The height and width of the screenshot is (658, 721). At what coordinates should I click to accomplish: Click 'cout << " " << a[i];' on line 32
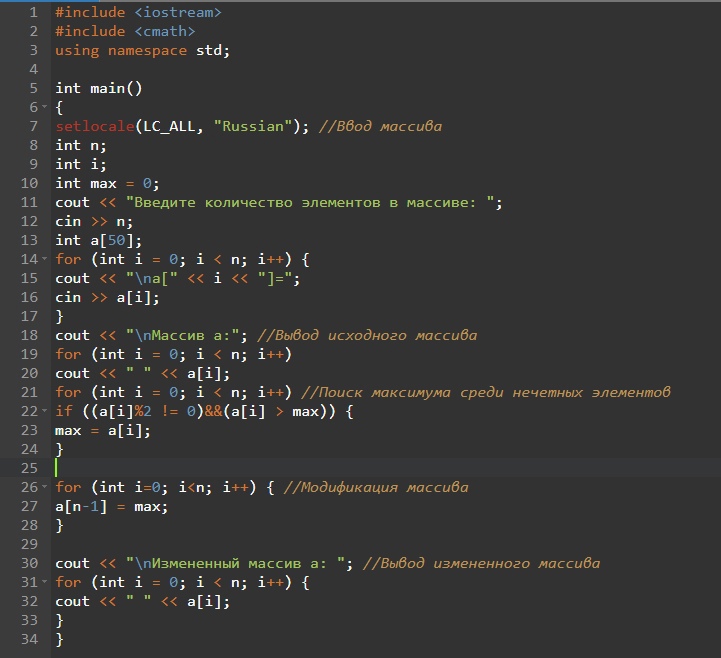pos(143,601)
